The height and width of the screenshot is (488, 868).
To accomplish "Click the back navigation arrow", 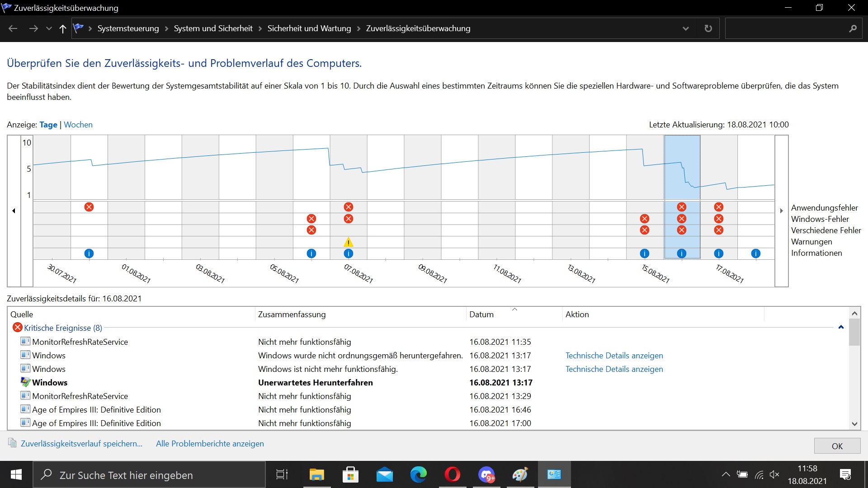I will 13,28.
